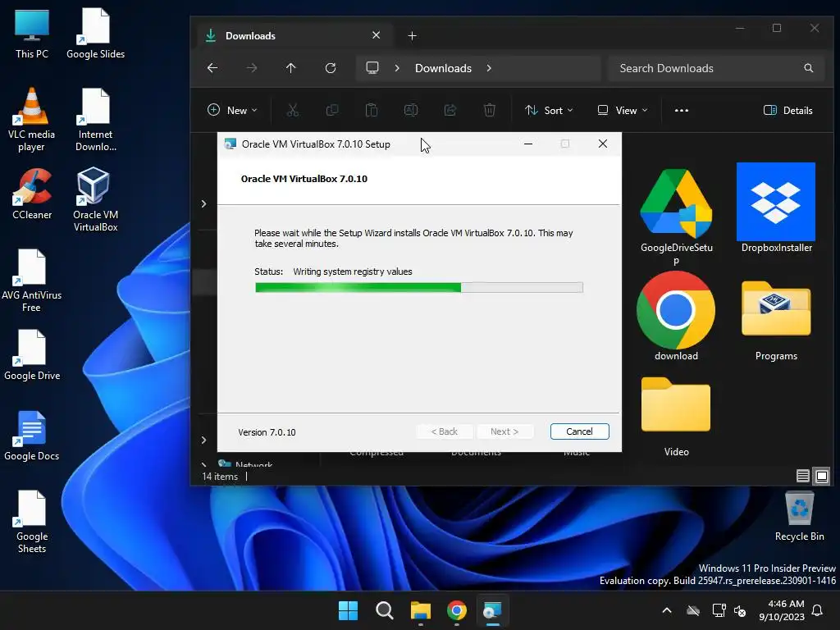Click the 14 items status text

(220, 477)
